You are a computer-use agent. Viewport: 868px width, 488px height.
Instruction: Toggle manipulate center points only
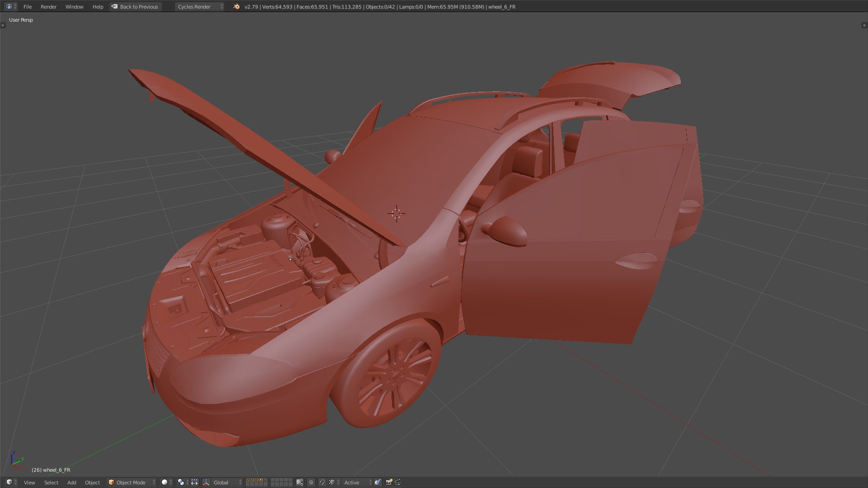[194, 482]
